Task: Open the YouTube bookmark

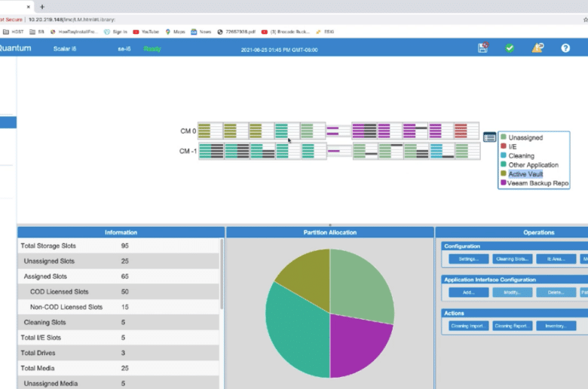Action: (146, 32)
